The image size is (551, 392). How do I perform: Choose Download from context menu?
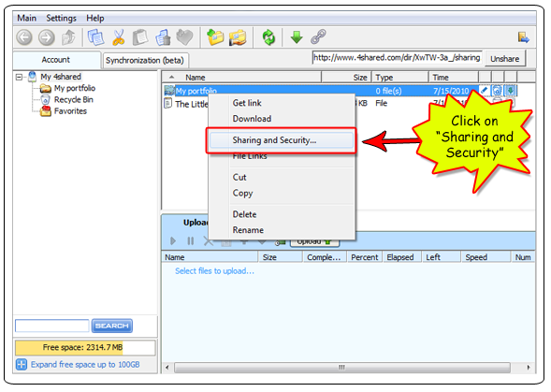tap(282, 119)
